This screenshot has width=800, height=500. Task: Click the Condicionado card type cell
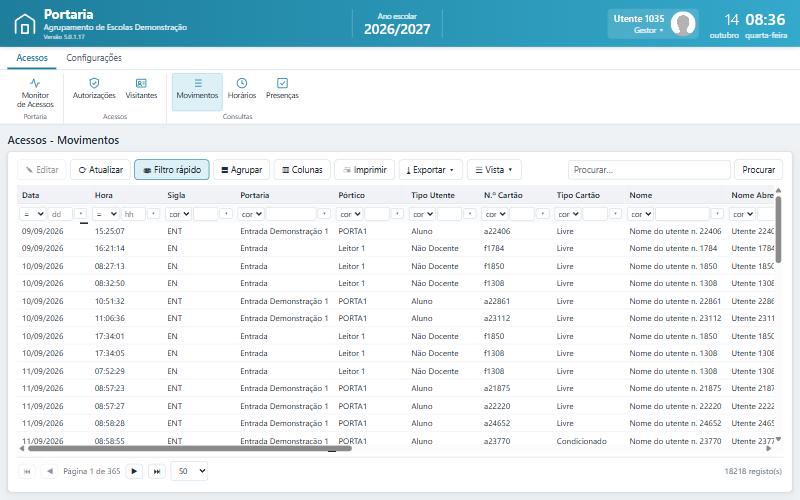pyautogui.click(x=581, y=441)
